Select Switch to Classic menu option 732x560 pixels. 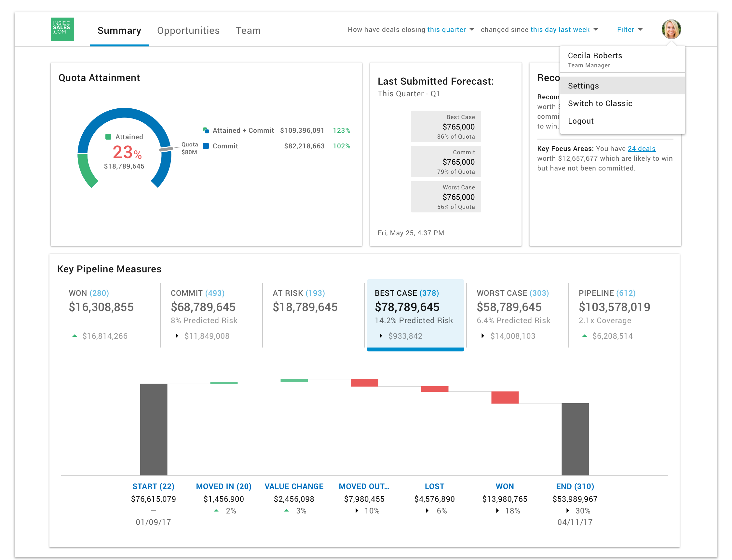600,104
